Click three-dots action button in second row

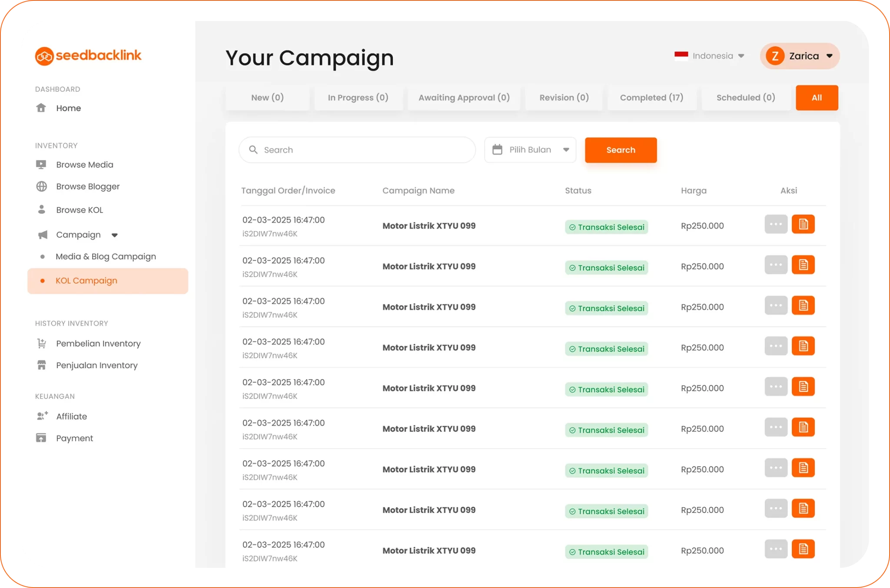click(776, 265)
